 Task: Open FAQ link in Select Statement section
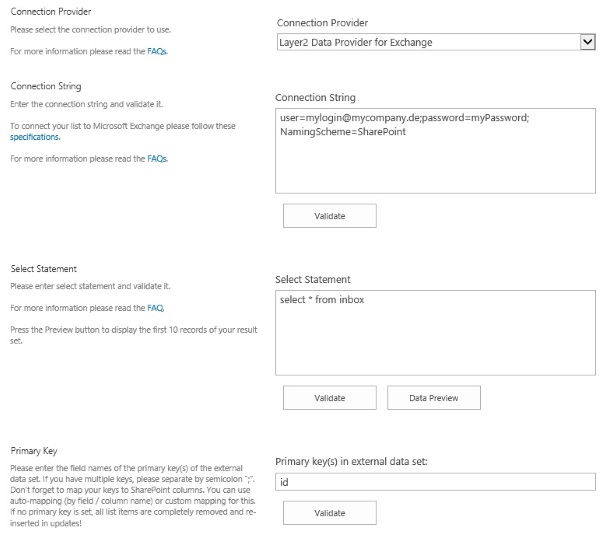[x=155, y=307]
